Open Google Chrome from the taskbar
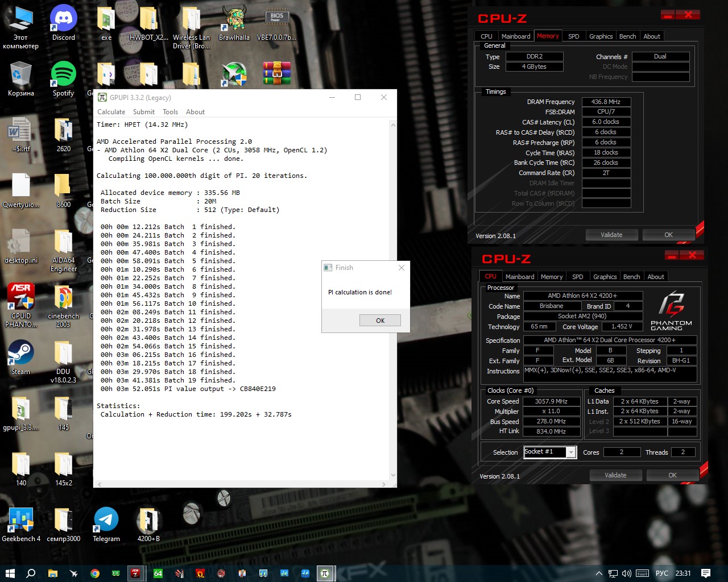The width and height of the screenshot is (728, 582). pos(95,573)
